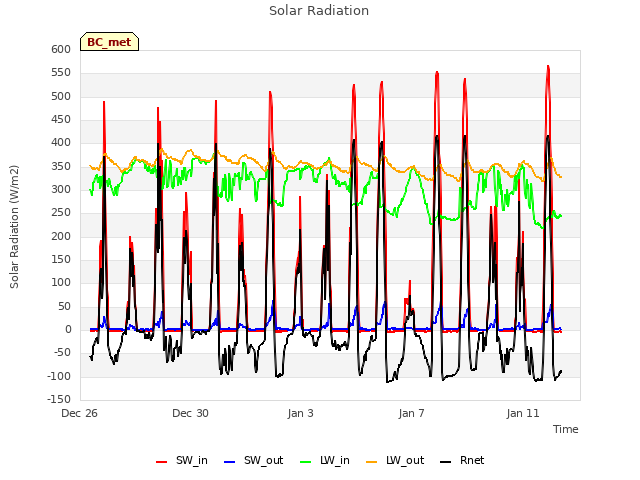The image size is (640, 480).
Task: Click the 200 y-axis tick label
Action: [61, 236]
